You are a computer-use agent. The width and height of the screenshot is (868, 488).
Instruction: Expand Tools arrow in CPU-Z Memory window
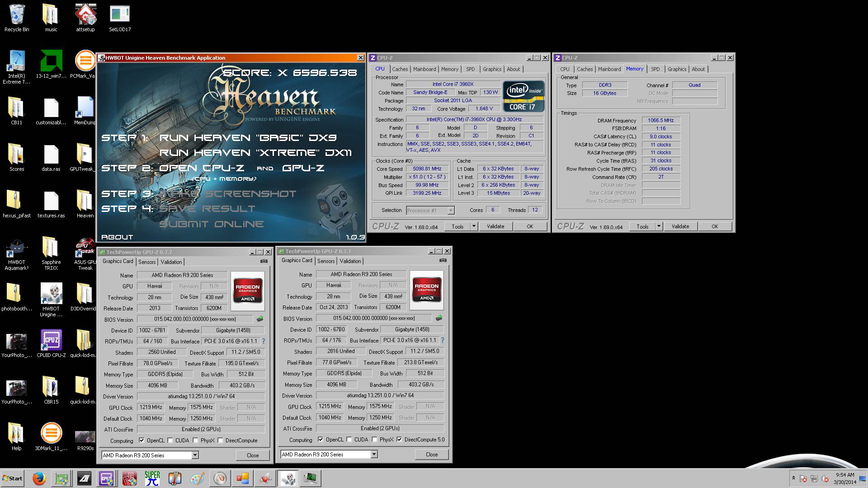coord(659,226)
